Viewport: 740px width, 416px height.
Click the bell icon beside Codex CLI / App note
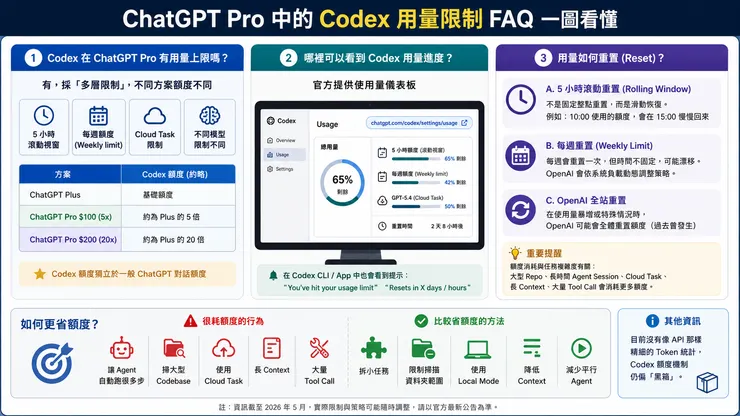click(273, 275)
